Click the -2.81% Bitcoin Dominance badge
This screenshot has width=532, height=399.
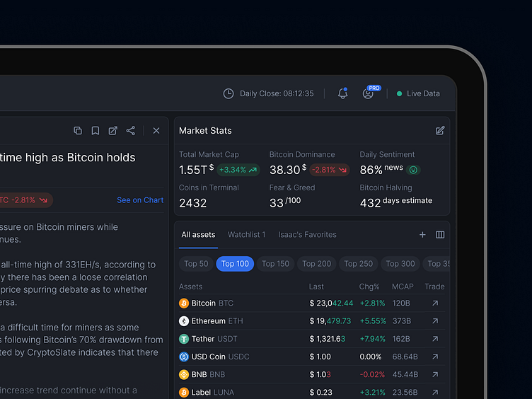tap(330, 170)
